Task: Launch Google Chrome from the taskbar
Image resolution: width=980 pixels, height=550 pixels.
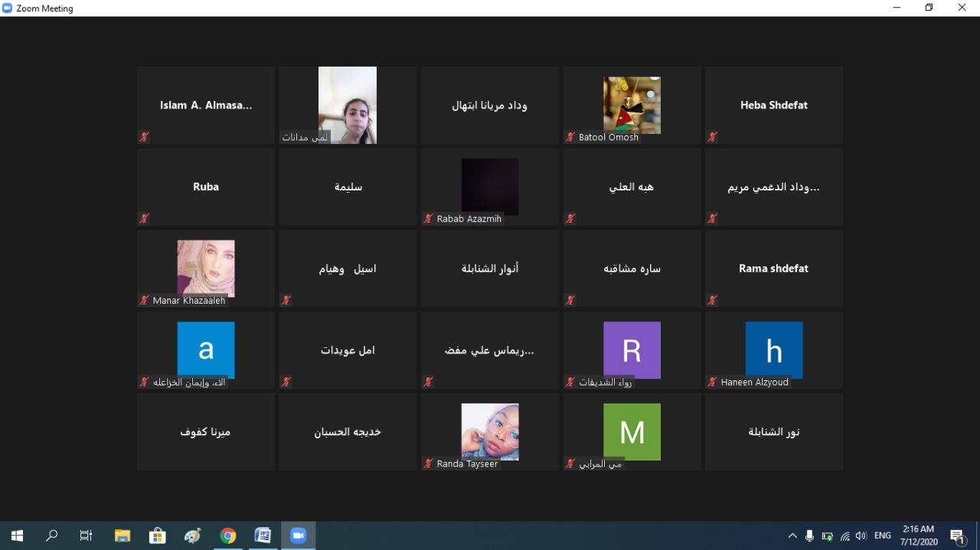Action: click(227, 535)
